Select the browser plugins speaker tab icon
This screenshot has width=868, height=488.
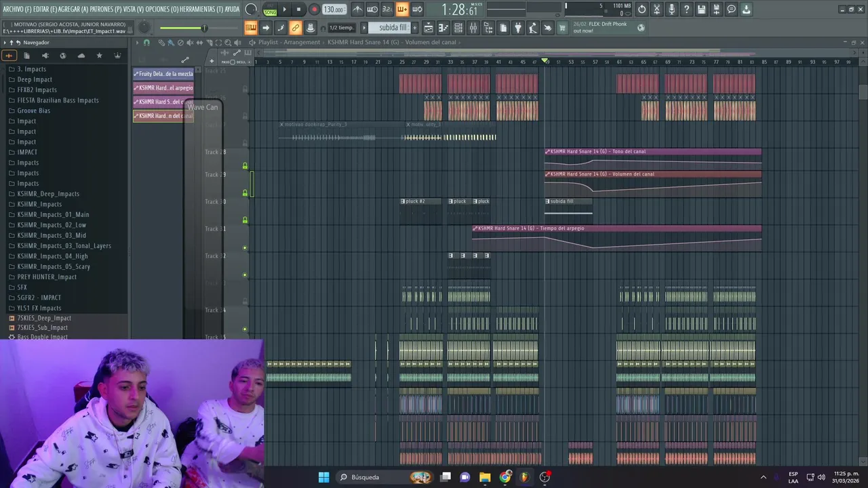(x=45, y=56)
